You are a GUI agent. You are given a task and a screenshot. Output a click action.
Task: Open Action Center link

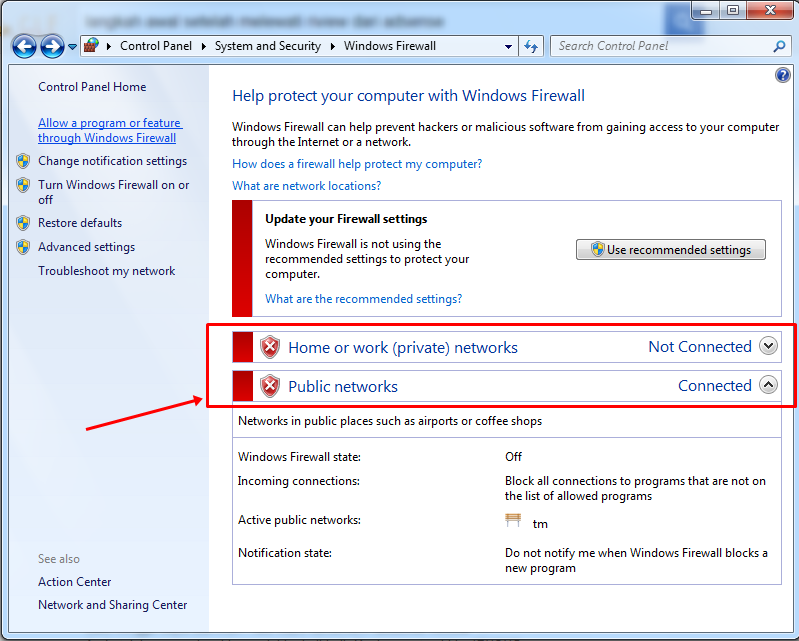coord(74,581)
